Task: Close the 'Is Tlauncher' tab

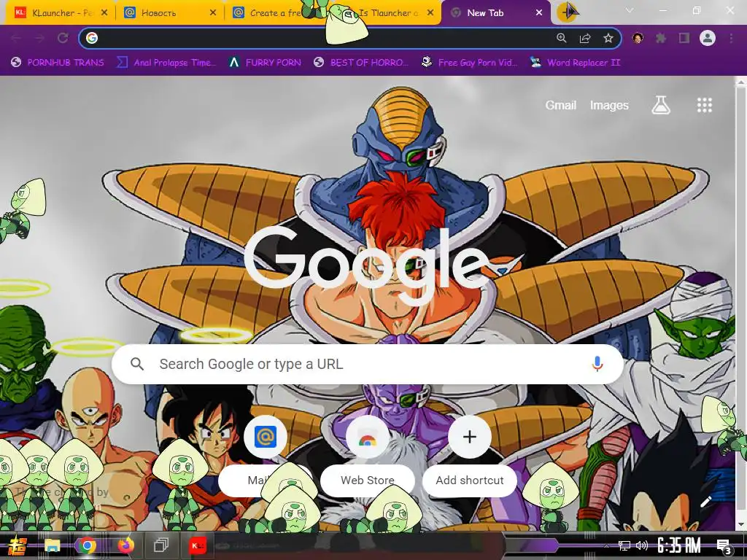Action: click(x=430, y=13)
